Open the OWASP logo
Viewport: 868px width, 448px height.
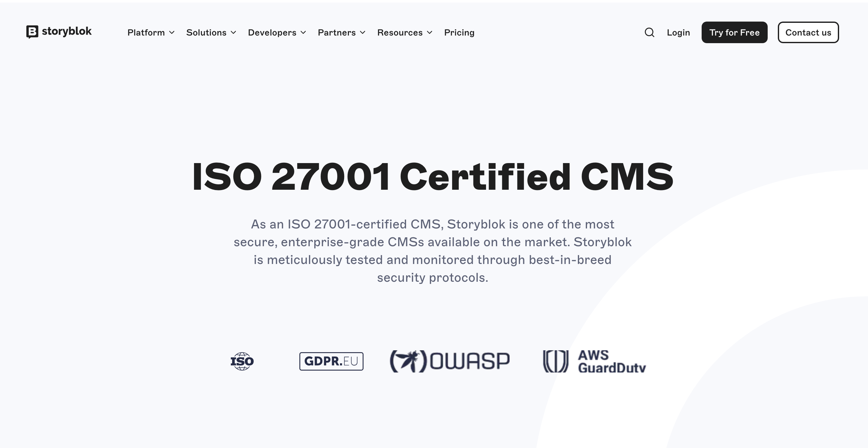click(x=450, y=361)
